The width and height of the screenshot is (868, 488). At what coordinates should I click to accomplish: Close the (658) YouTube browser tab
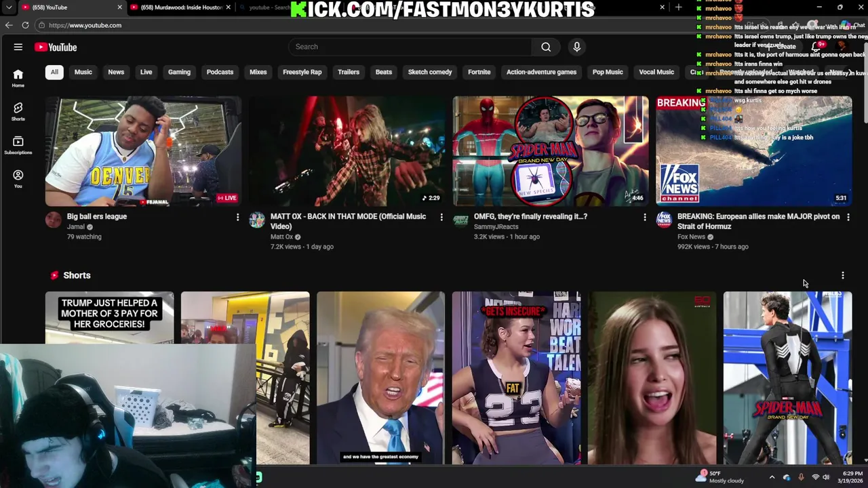120,7
